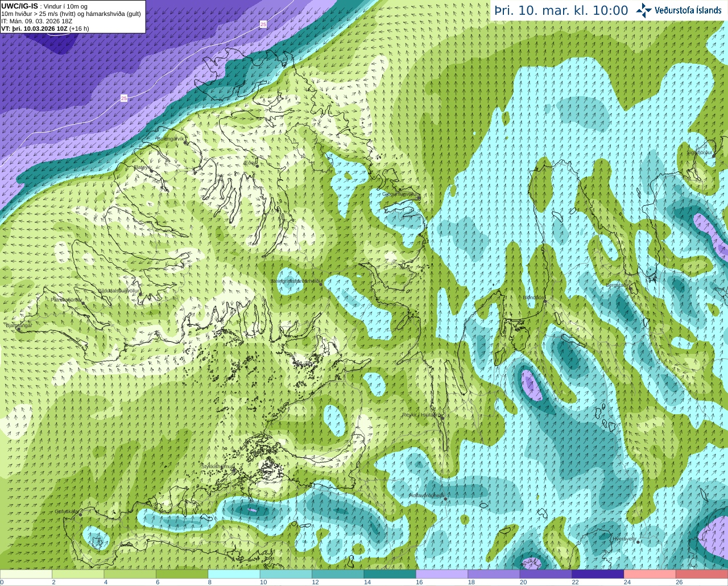Select the Blönduós station marker

(x=545, y=302)
